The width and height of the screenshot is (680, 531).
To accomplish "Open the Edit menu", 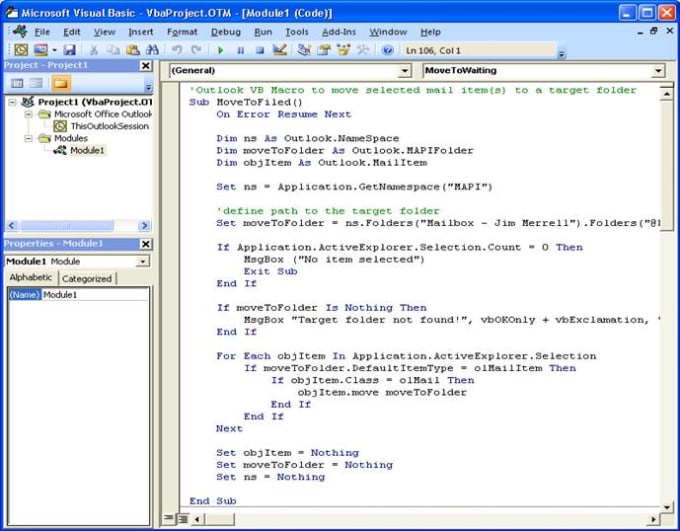I will pyautogui.click(x=72, y=32).
